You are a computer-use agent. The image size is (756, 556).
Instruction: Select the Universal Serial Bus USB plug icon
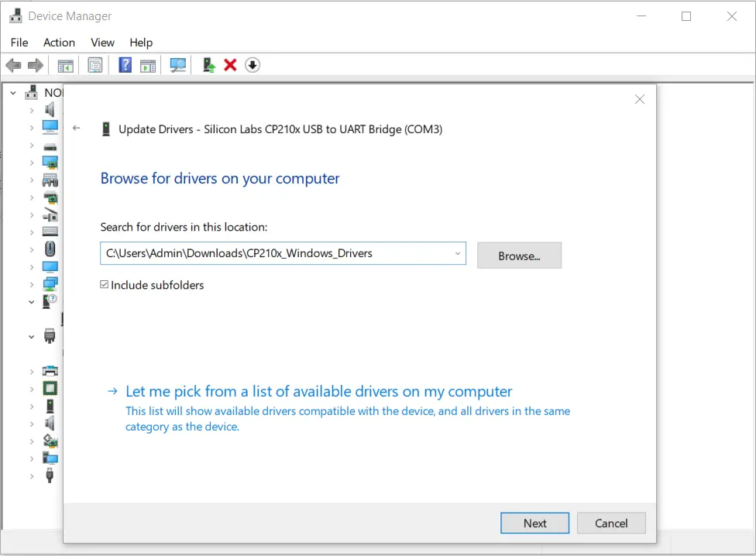click(x=50, y=476)
